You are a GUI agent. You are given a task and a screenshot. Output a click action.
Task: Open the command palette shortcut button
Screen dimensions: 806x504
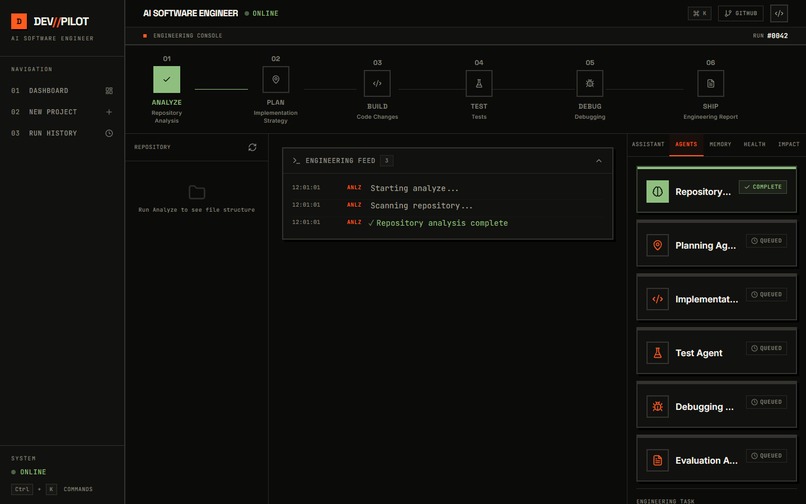tap(700, 13)
